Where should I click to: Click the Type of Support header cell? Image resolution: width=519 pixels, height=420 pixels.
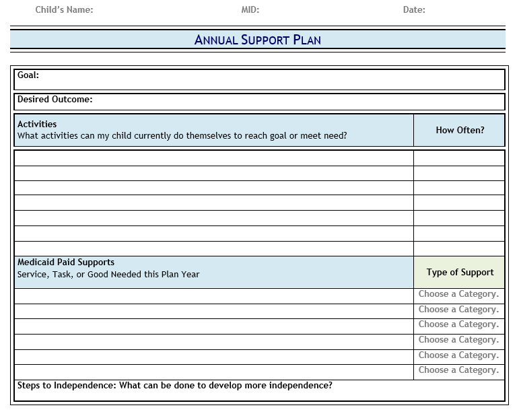pos(459,272)
